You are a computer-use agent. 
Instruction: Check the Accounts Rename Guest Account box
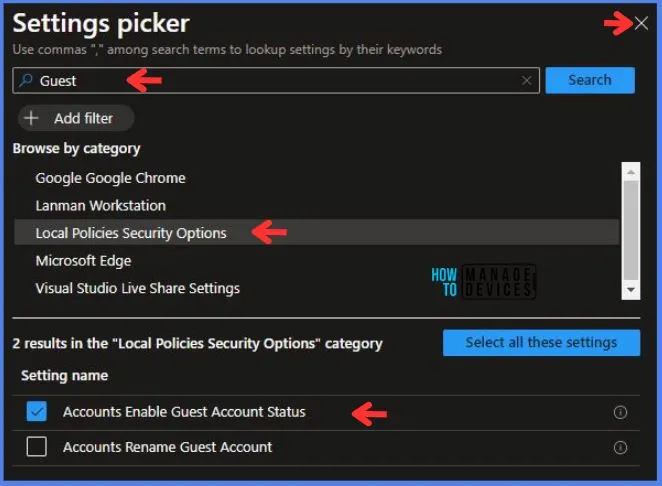coord(37,447)
